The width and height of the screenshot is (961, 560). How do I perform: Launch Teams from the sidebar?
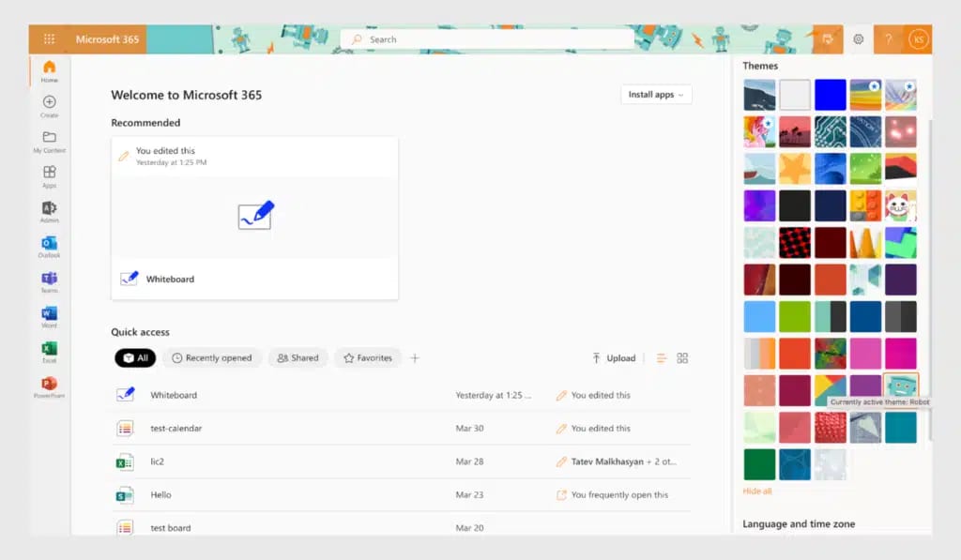pyautogui.click(x=50, y=281)
